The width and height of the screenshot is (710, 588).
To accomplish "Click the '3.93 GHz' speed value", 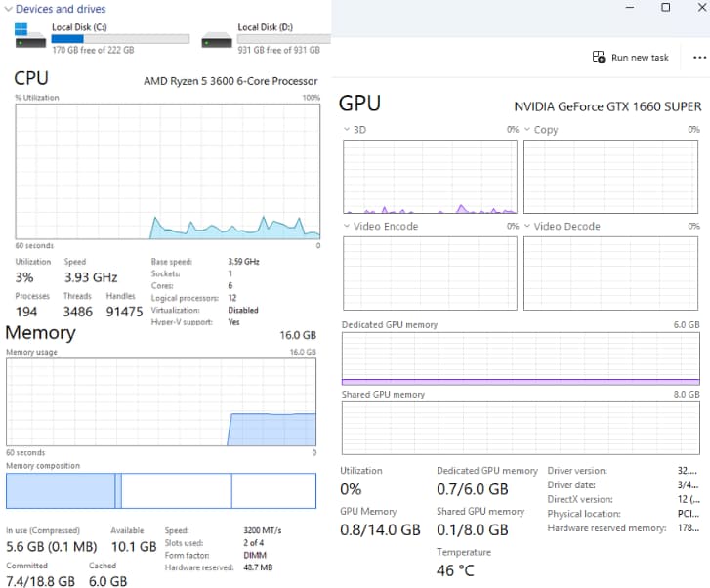I will coord(91,277).
